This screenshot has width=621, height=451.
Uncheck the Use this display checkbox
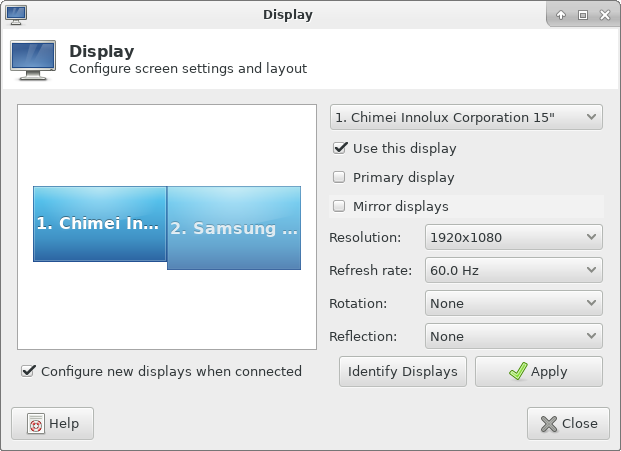click(340, 148)
